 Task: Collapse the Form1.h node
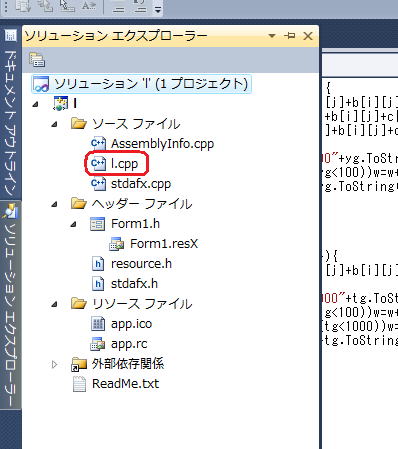pyautogui.click(x=74, y=224)
